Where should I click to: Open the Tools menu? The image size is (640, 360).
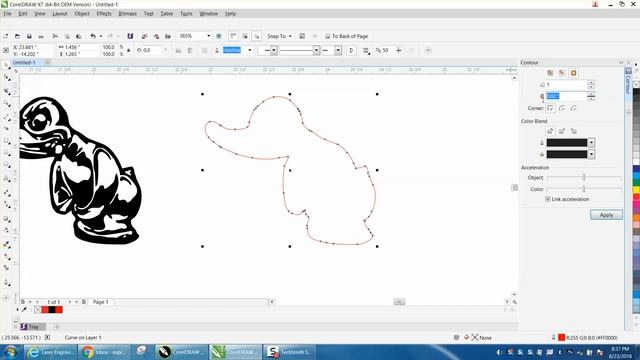(186, 13)
